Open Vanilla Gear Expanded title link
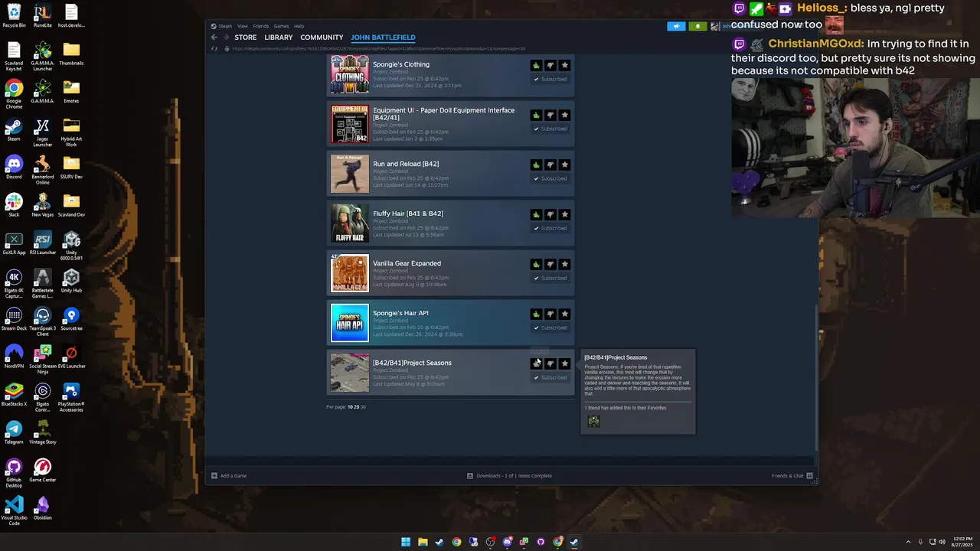The height and width of the screenshot is (551, 980). pyautogui.click(x=407, y=263)
